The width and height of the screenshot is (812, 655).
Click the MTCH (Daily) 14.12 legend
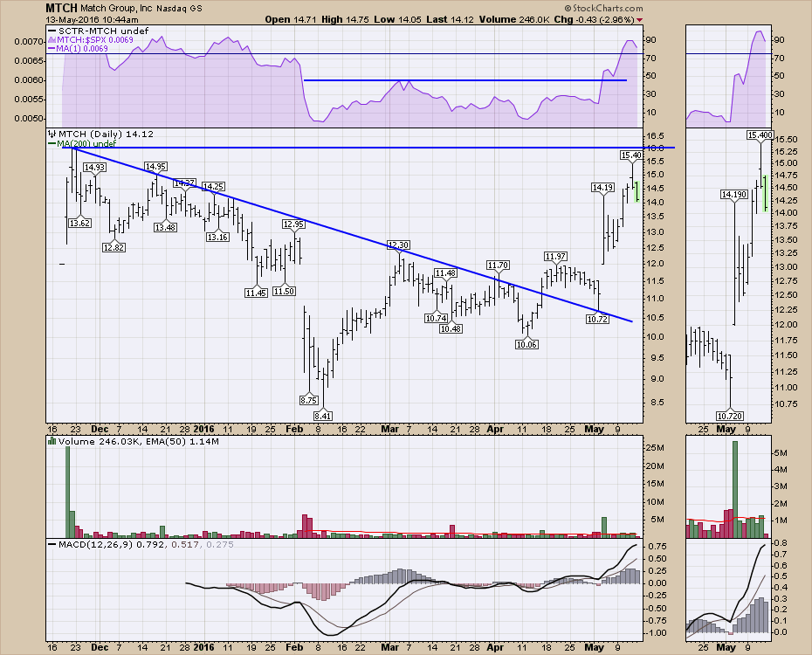[101, 134]
